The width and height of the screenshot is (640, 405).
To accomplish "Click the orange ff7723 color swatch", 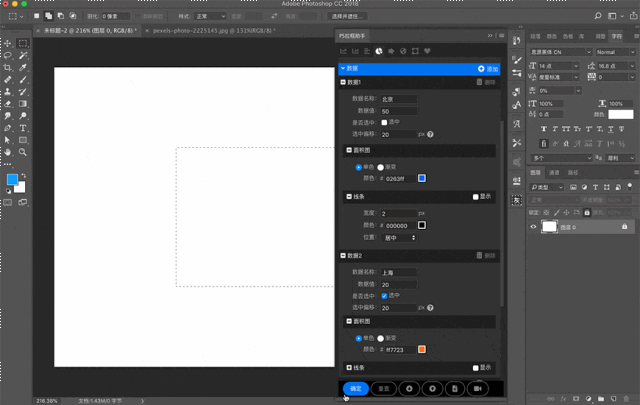I will pos(421,350).
